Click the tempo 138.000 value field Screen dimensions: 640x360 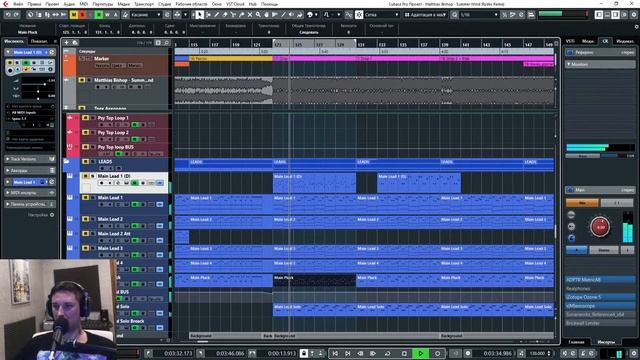[x=538, y=353]
